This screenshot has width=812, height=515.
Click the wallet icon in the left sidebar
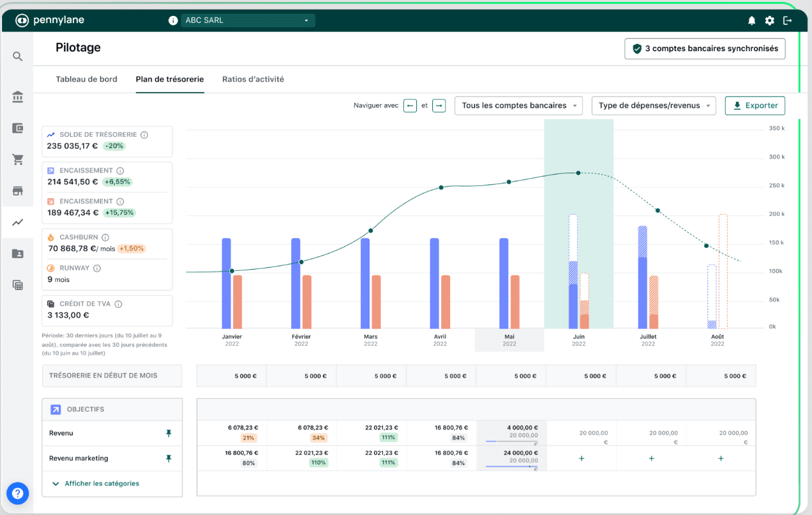17,127
